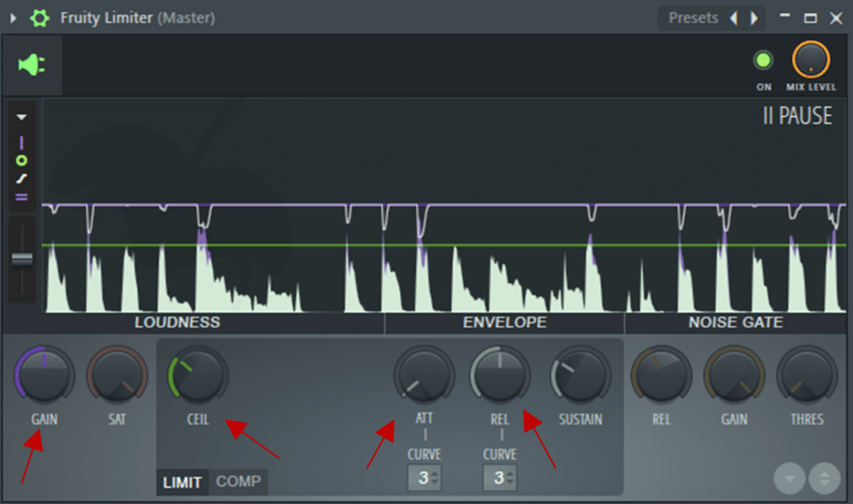The height and width of the screenshot is (504, 853).
Task: Open the visualizer options dropdown arrow
Action: coord(21,117)
